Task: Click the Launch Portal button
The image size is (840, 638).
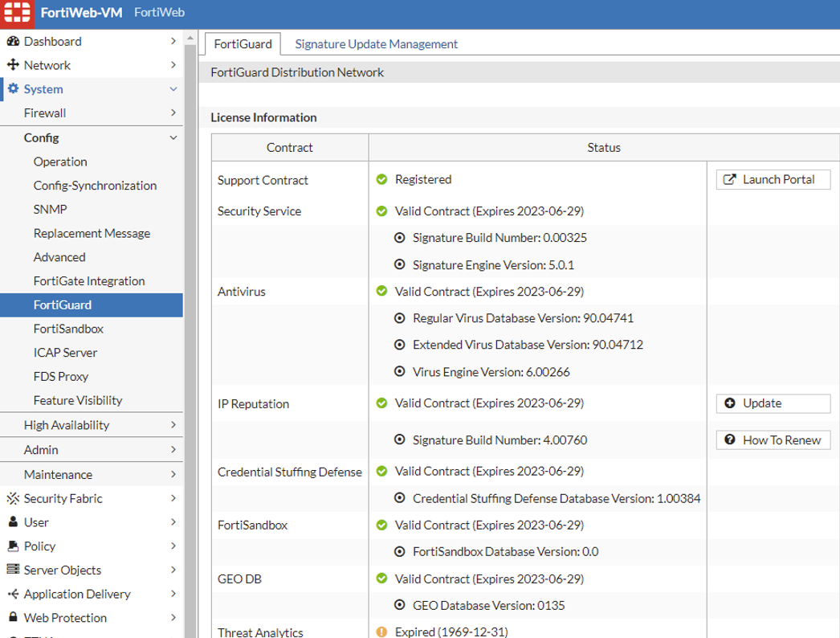Action: pos(772,179)
